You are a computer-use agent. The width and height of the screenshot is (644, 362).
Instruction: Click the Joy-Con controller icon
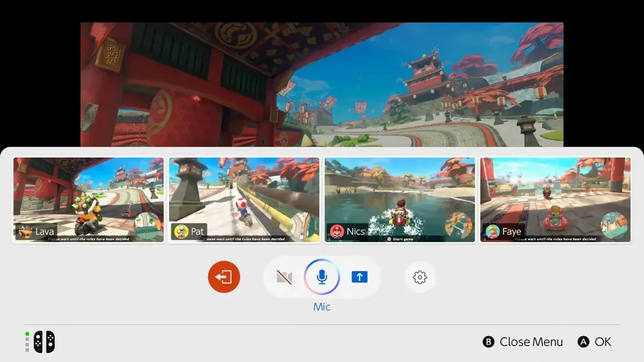[44, 342]
